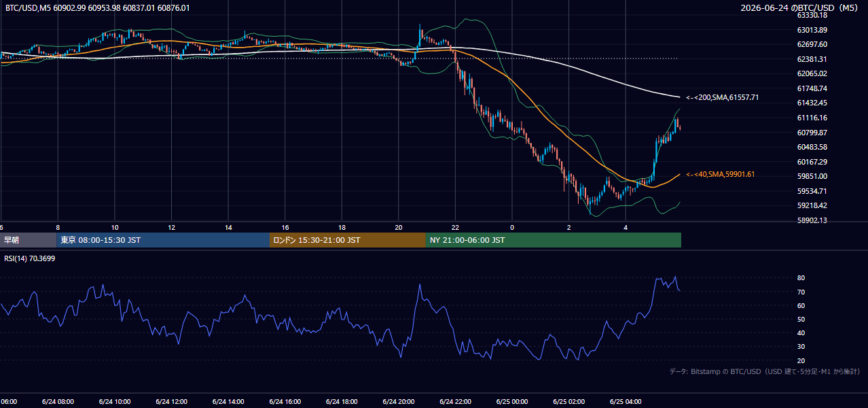Select the 東京 08:00-15:30 JST session bar

(164, 240)
